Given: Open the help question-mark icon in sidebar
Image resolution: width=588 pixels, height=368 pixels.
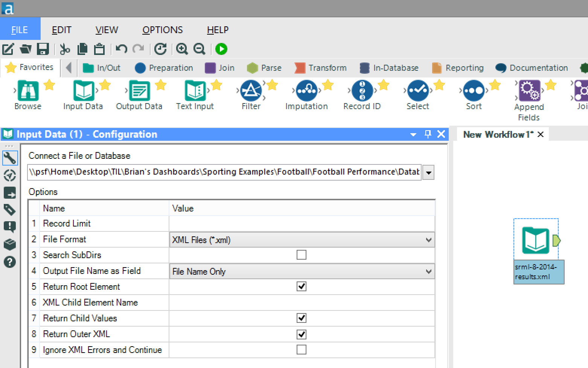Looking at the screenshot, I should click(10, 262).
